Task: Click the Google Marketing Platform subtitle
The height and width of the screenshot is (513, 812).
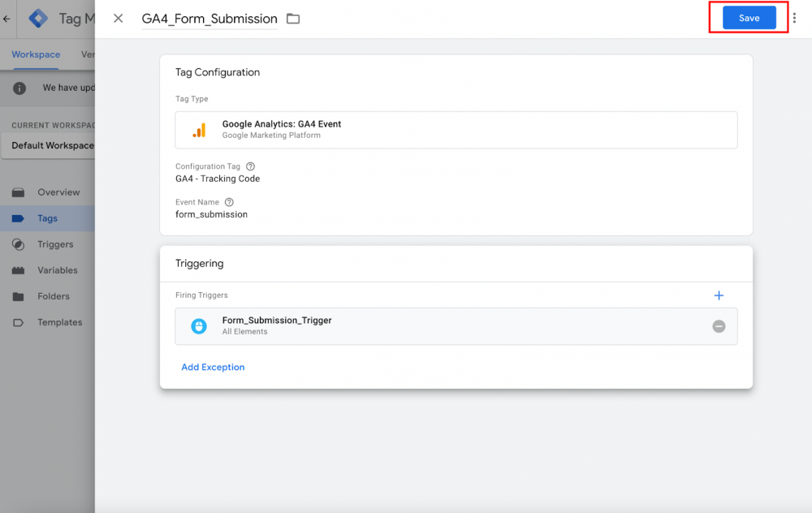Action: (271, 135)
